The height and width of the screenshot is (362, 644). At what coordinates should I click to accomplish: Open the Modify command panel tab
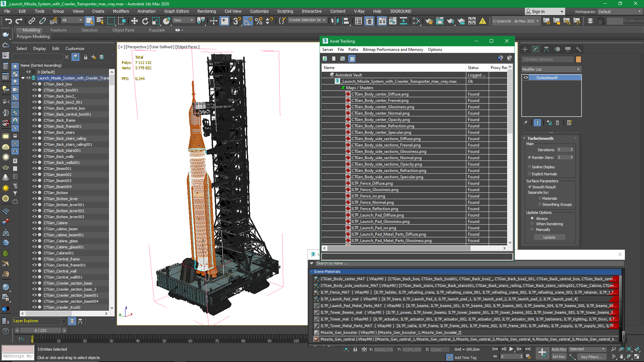point(536,49)
